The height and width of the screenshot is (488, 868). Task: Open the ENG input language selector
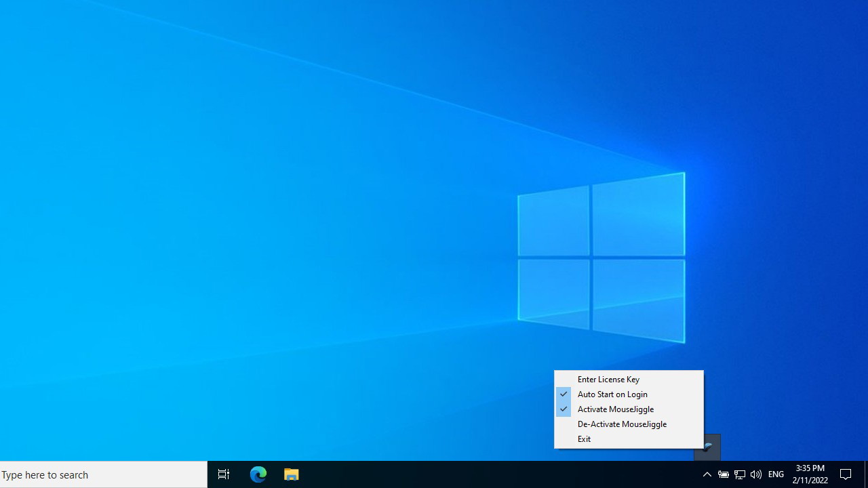tap(776, 474)
